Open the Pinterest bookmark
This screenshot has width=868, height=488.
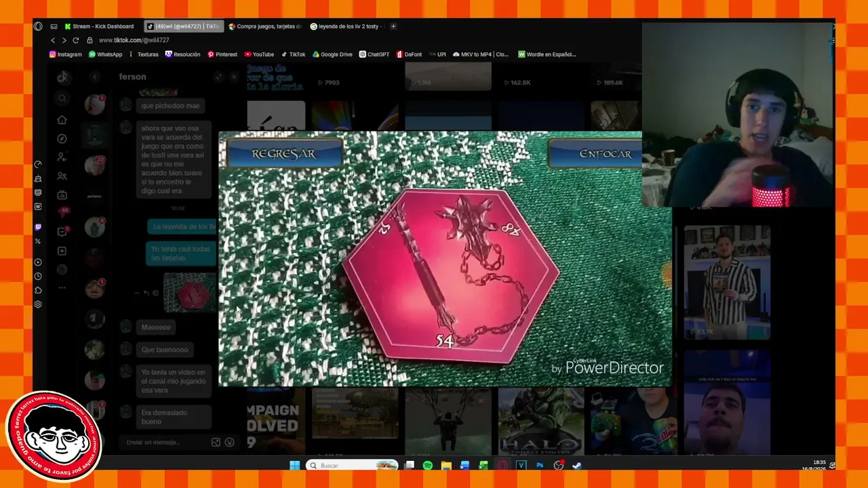tap(222, 54)
